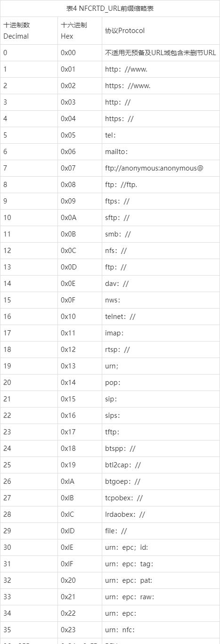Click the btl2cap:// protocol cell

(161, 465)
